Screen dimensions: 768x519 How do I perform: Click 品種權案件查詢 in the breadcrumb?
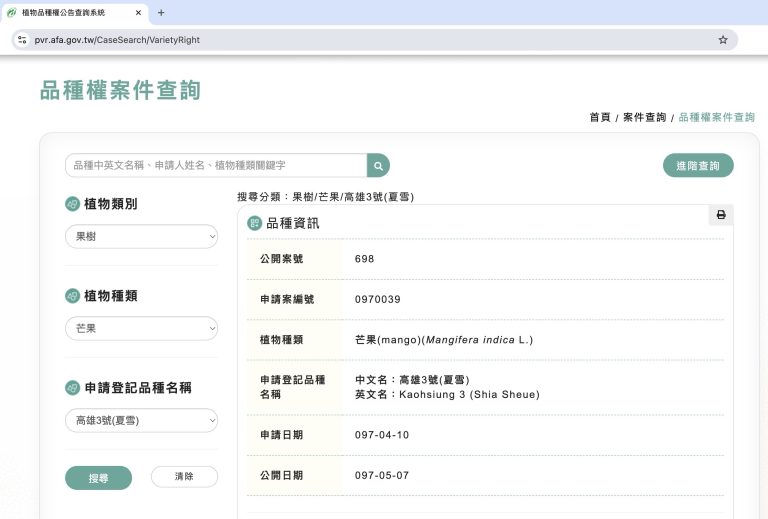click(717, 118)
